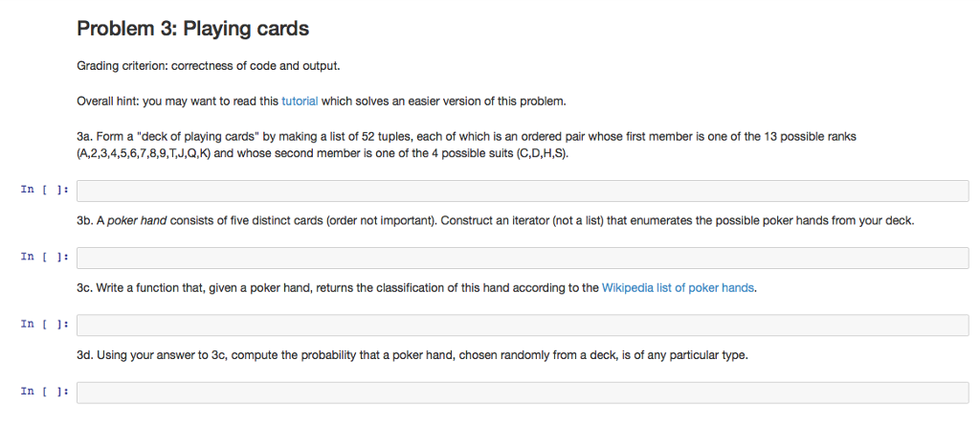Click the Problem 3: Playing cards heading
This screenshot has height=428, width=980.
(192, 29)
